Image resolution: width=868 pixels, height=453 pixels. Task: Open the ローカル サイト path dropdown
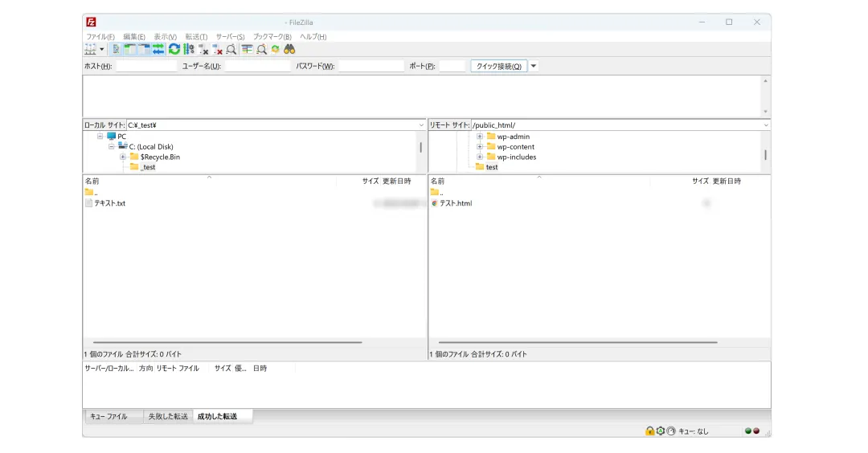421,125
